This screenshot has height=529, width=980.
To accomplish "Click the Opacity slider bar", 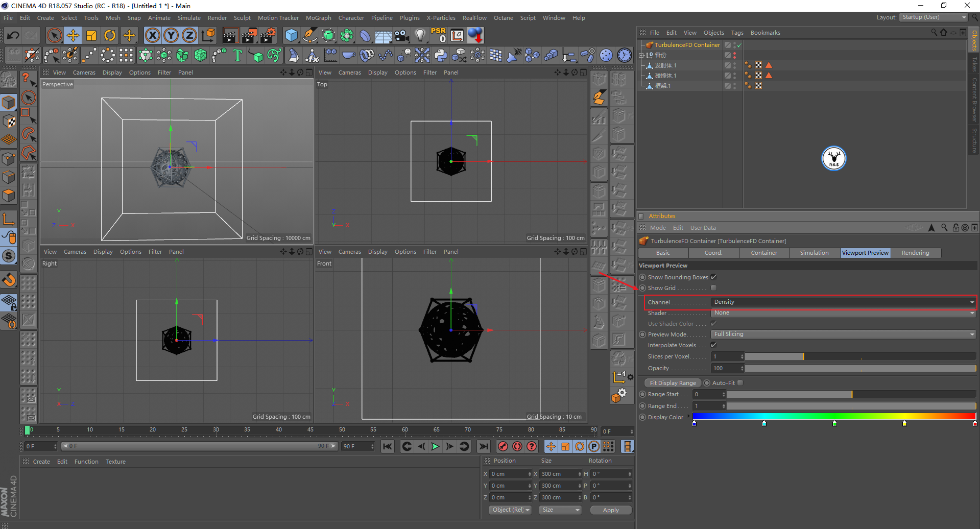I will (861, 368).
